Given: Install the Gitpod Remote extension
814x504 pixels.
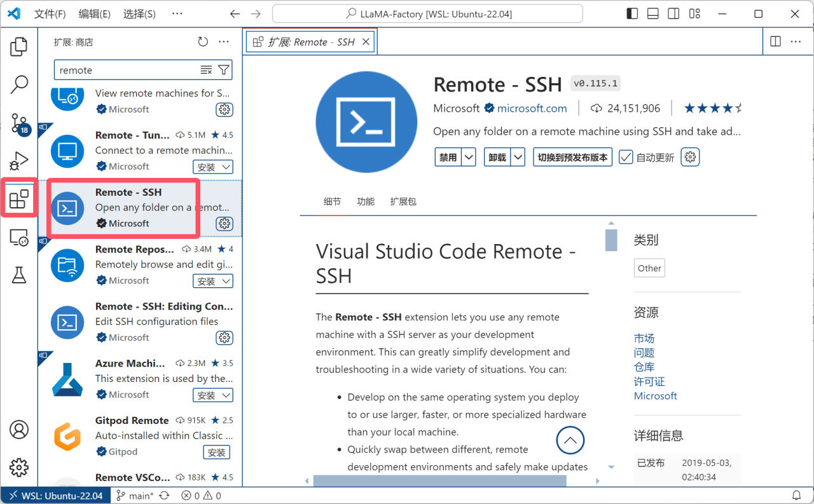Looking at the screenshot, I should (x=217, y=452).
